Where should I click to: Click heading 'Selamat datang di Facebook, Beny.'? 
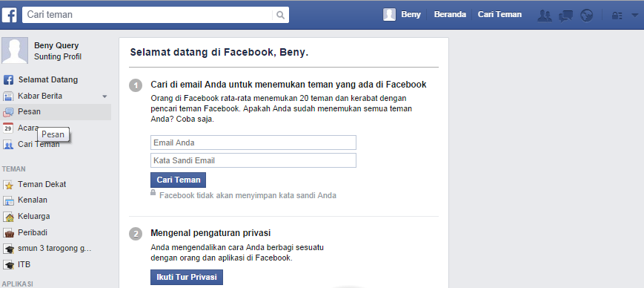click(219, 53)
